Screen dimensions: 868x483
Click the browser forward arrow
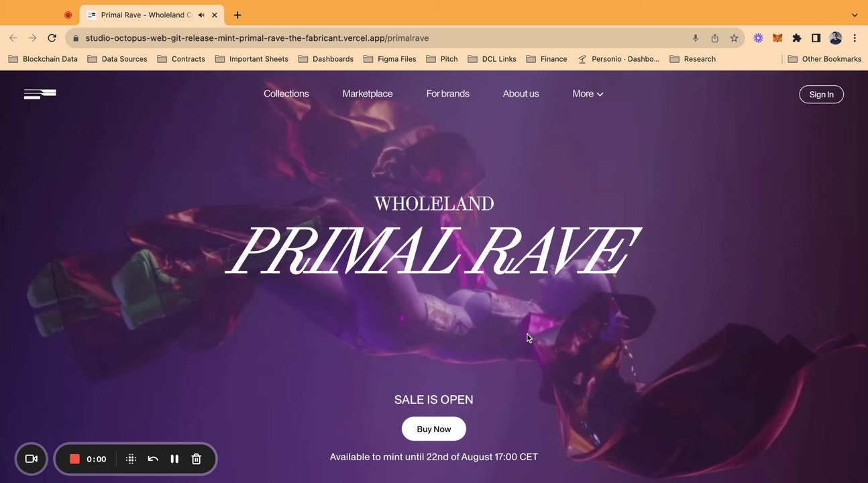(32, 38)
